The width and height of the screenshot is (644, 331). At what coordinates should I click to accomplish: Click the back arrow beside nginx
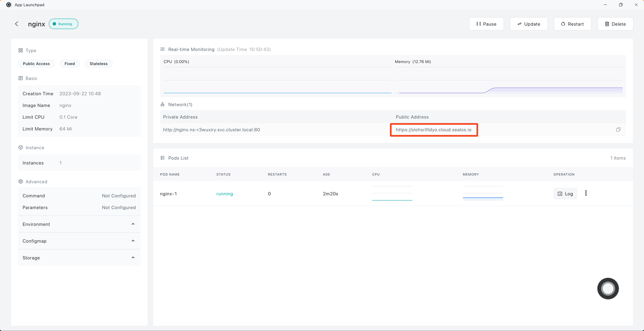point(16,24)
